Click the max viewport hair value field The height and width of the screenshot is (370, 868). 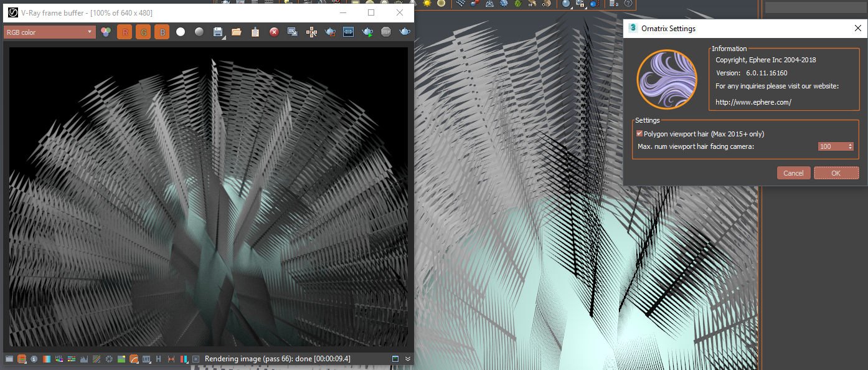pos(831,146)
